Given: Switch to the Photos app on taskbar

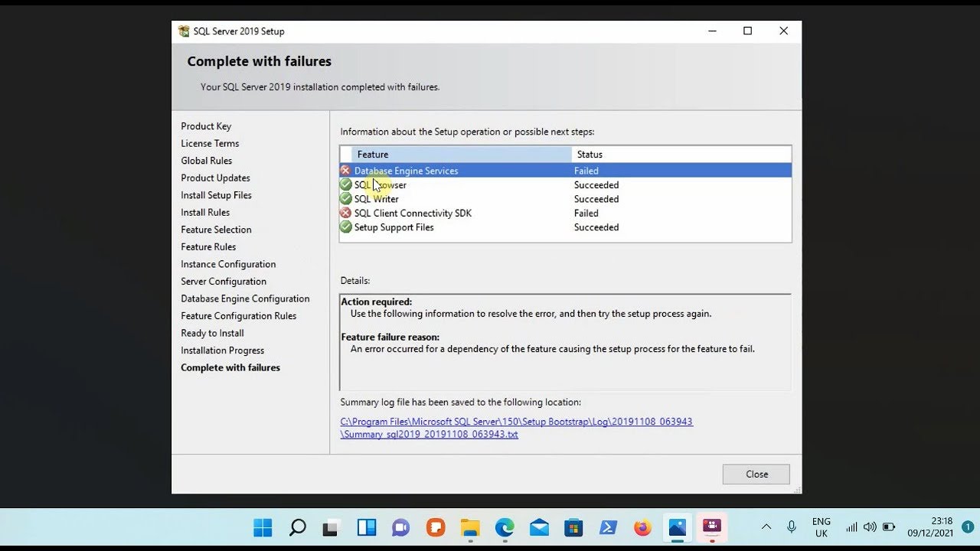Looking at the screenshot, I should click(678, 528).
